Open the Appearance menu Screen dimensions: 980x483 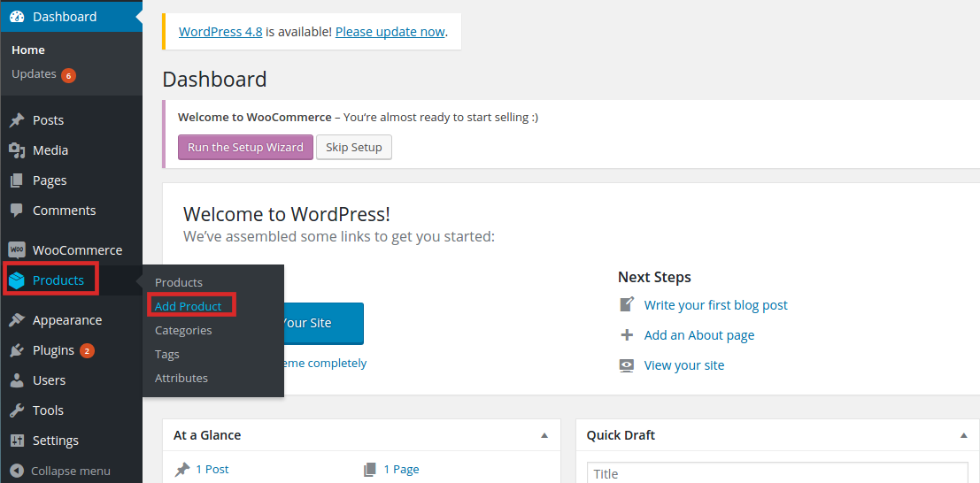[67, 320]
